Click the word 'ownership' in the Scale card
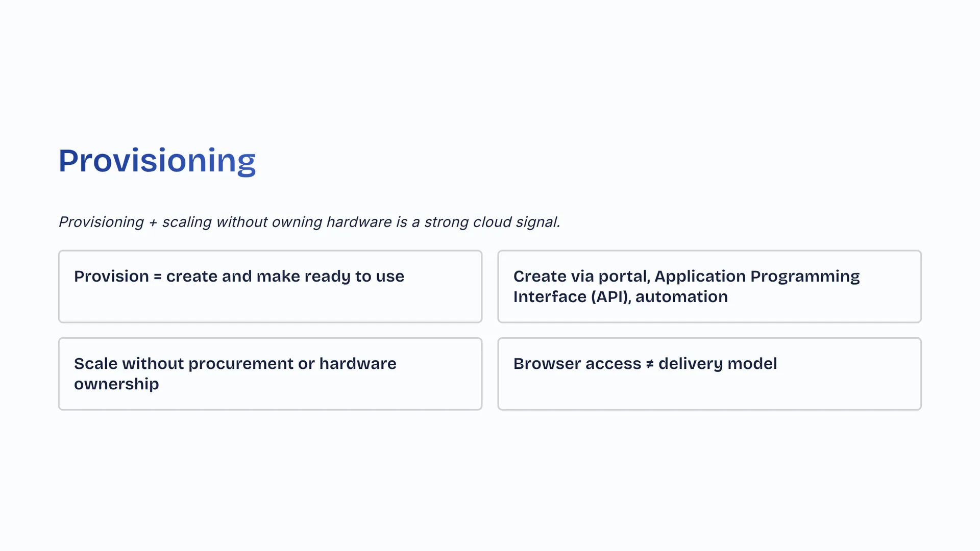980x551 pixels. [x=116, y=384]
